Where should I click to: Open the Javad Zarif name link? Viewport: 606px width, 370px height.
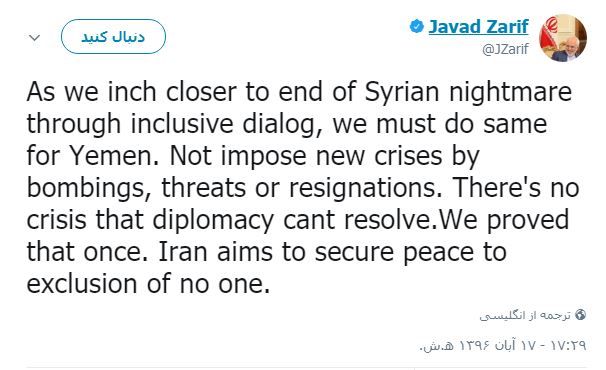(x=478, y=26)
